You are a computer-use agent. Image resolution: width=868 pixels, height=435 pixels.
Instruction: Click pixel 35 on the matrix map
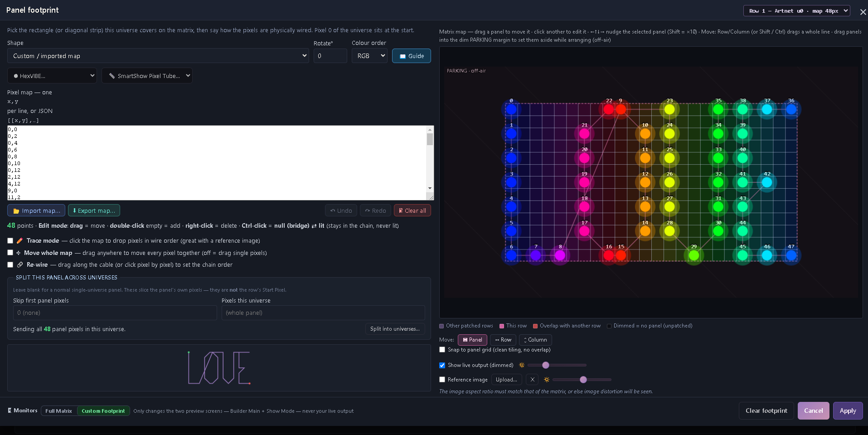[718, 109]
